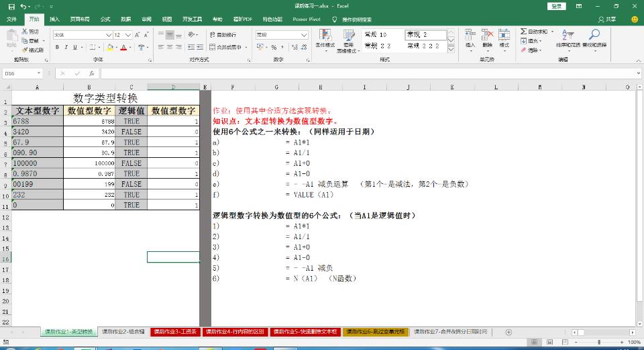Toggle 合并后居中 merge and center
Screen dimensions: 644x350
225,47
